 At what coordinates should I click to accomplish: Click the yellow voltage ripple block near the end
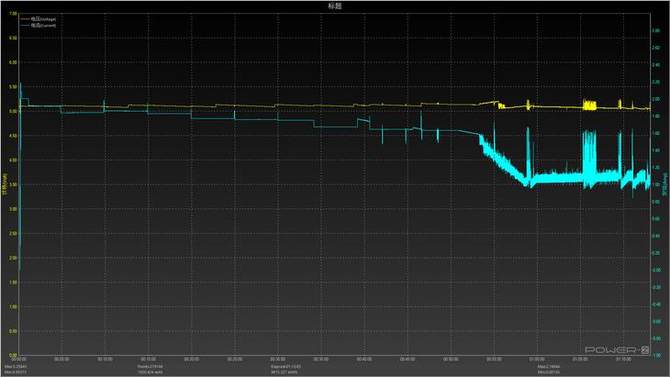point(590,105)
